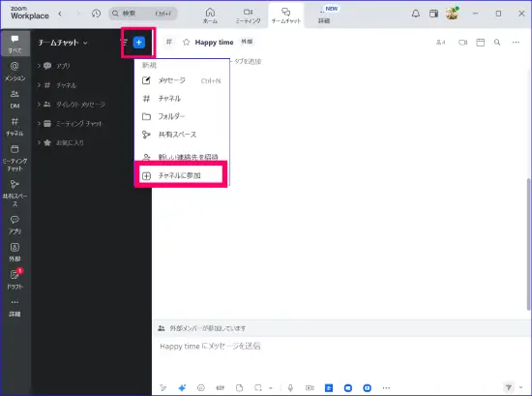The image size is (532, 396).
Task: Expand the お気に入り favorites section
Action: 39,142
